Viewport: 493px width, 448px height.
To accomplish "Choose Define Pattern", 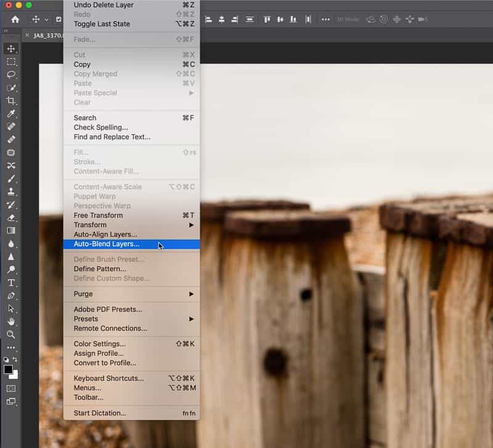I will 131,269.
